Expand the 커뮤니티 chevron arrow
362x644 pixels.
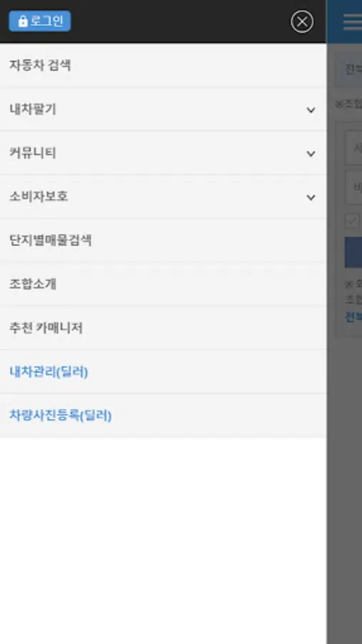coord(310,154)
